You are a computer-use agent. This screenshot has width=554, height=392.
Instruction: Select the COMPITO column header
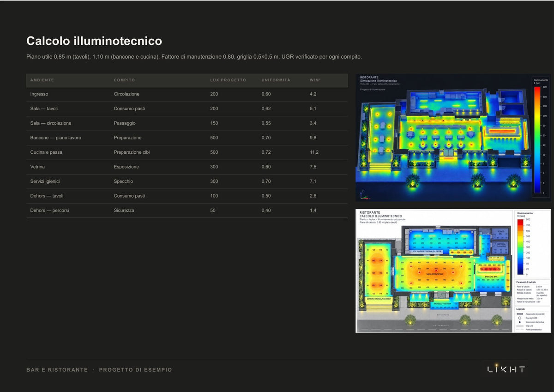(x=125, y=80)
